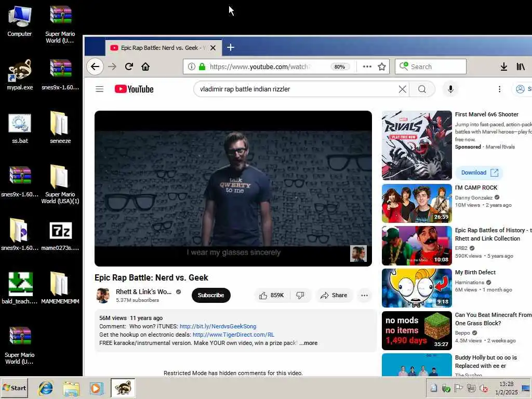The height and width of the screenshot is (399, 532).
Task: Like the video with thumbs up 859K
Action: coord(272,295)
